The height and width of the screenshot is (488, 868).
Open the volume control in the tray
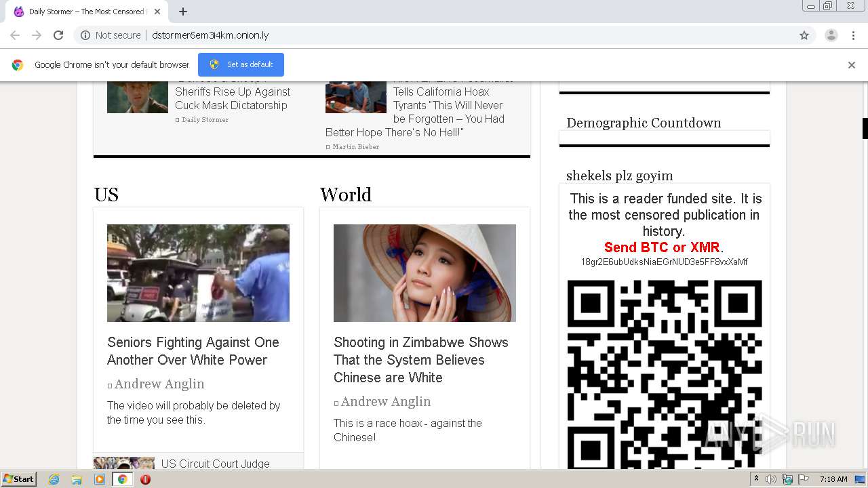pos(771,479)
